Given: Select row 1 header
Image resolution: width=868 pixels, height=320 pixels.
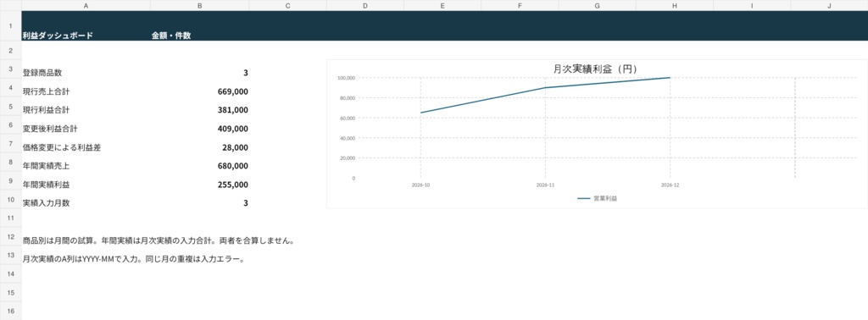Looking at the screenshot, I should (x=10, y=26).
